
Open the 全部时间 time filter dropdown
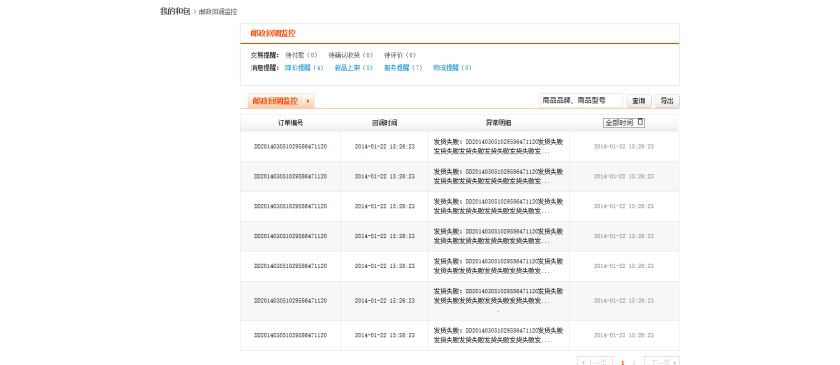[x=624, y=123]
